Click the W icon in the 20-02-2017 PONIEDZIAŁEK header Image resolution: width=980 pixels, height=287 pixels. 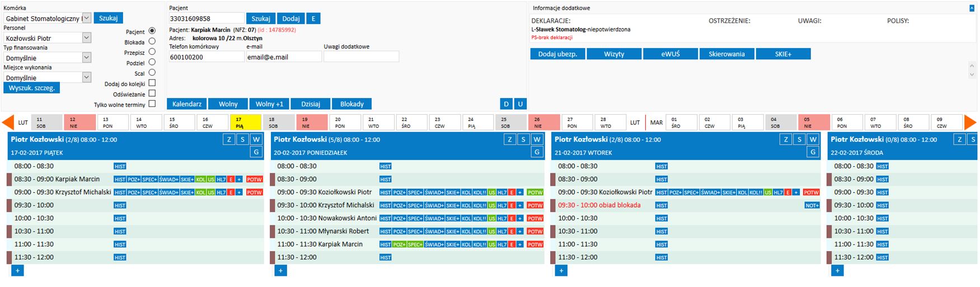[x=537, y=139]
